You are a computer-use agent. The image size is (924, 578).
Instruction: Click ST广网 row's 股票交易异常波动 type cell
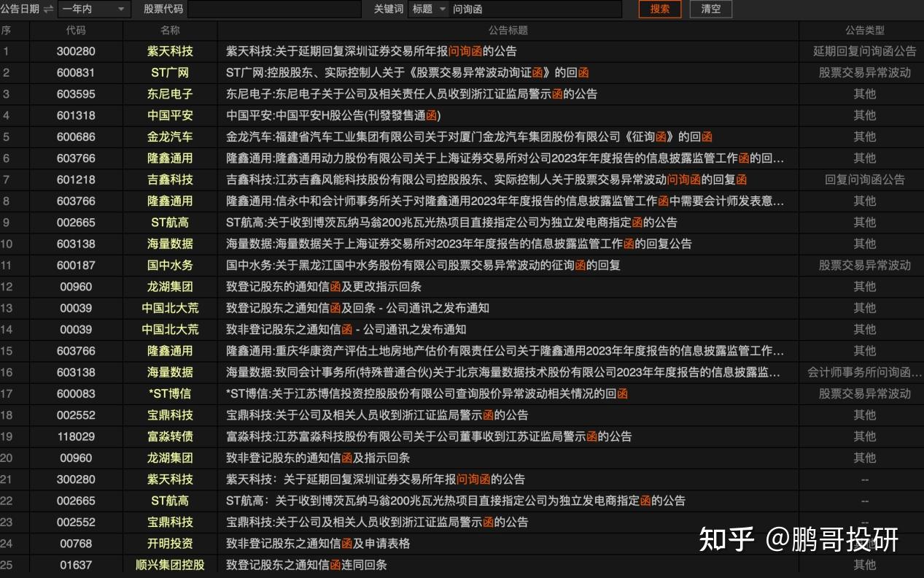pyautogui.click(x=864, y=73)
